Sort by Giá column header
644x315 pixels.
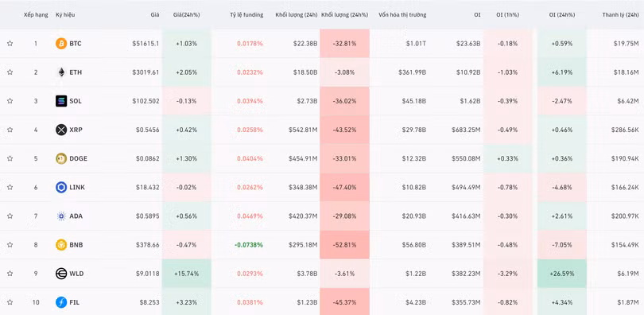[x=155, y=15]
